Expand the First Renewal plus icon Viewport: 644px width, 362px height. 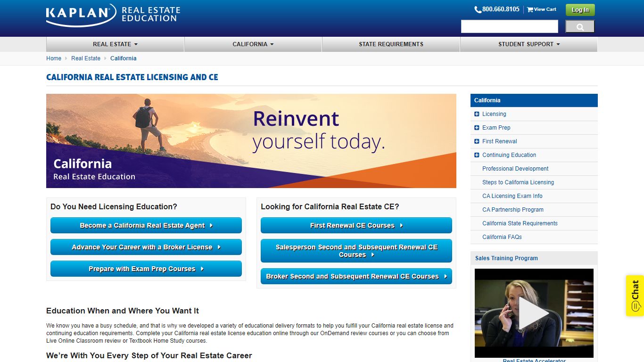pyautogui.click(x=477, y=141)
